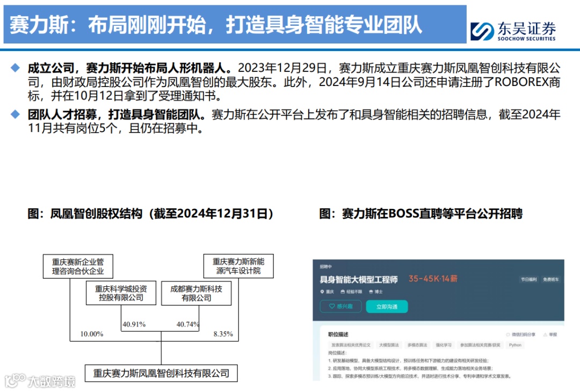The width and height of the screenshot is (580, 392).
Task: Click the 博士 education label
Action: coord(376,292)
